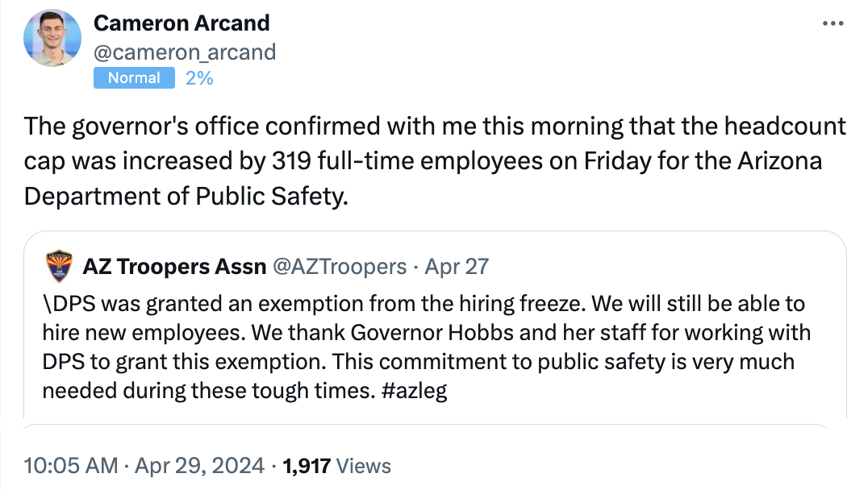The width and height of the screenshot is (868, 490).
Task: Open the @cameron_arcand handle link
Action: 185,52
